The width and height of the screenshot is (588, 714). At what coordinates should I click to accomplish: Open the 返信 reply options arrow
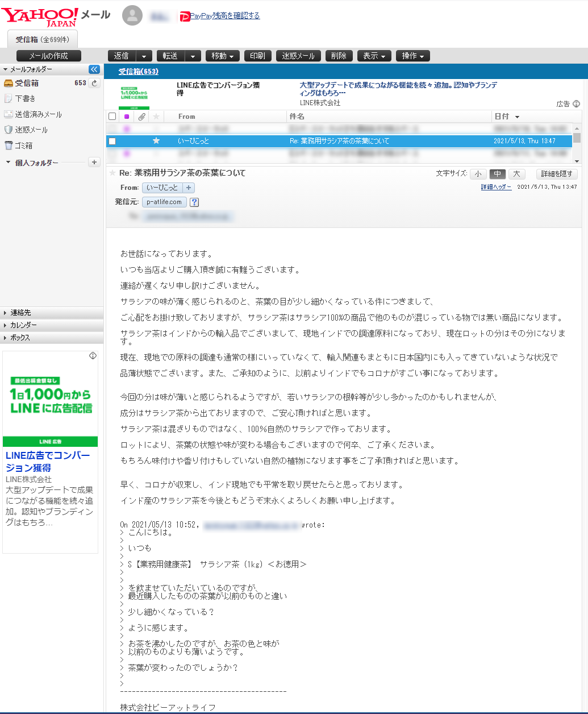pyautogui.click(x=144, y=56)
